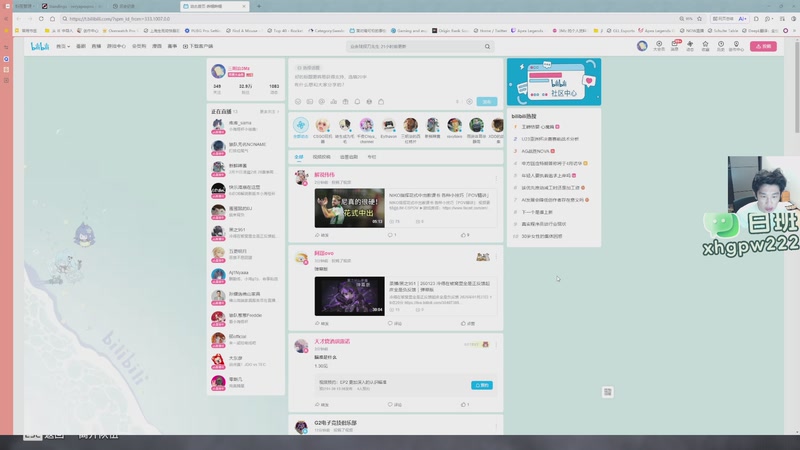Open 游戏中心 in the top navigation

(x=116, y=46)
